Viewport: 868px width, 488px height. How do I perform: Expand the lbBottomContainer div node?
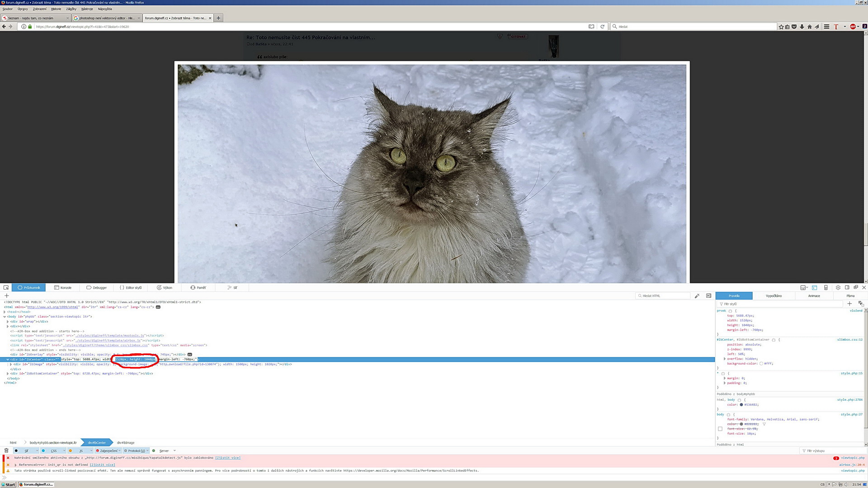tap(8, 374)
